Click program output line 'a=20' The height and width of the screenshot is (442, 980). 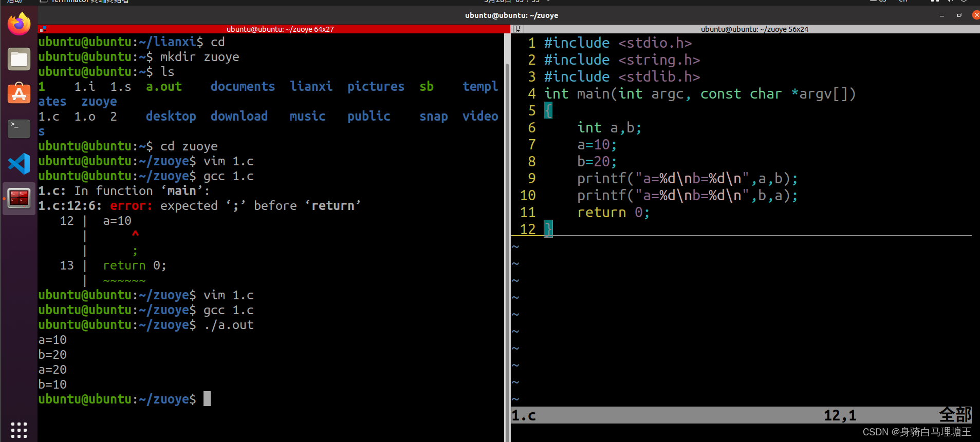[x=52, y=370]
